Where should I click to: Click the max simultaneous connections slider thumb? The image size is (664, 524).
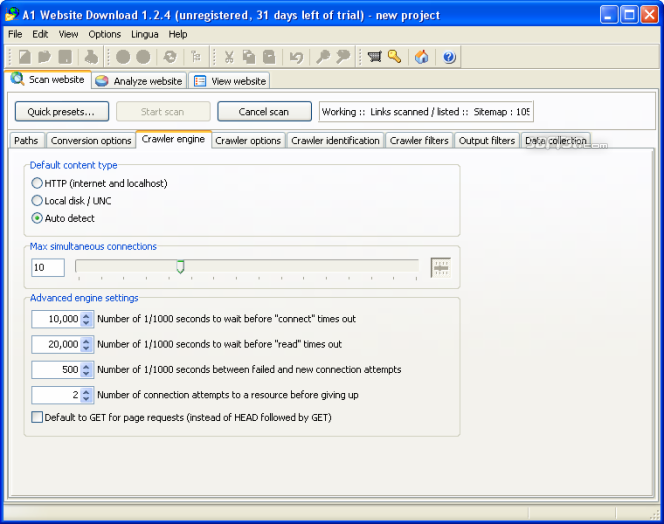[180, 266]
